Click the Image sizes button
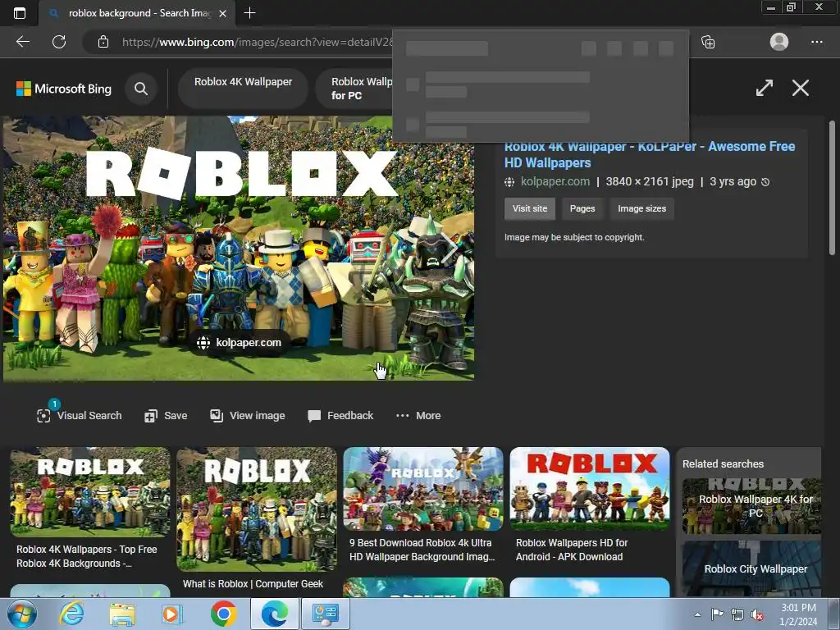 (641, 208)
